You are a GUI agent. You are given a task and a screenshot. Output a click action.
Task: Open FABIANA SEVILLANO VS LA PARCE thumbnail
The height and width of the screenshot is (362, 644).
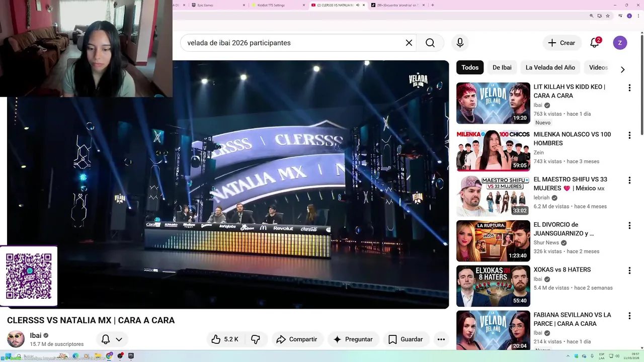(493, 330)
